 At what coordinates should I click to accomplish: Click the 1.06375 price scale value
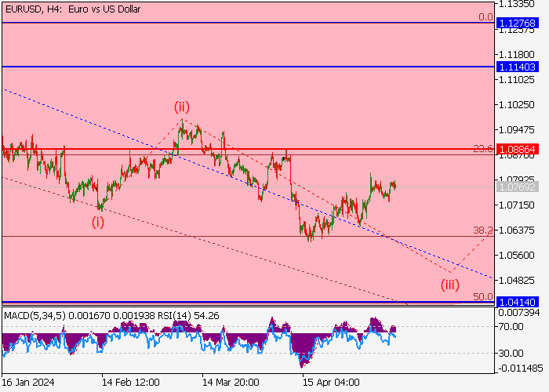517,230
